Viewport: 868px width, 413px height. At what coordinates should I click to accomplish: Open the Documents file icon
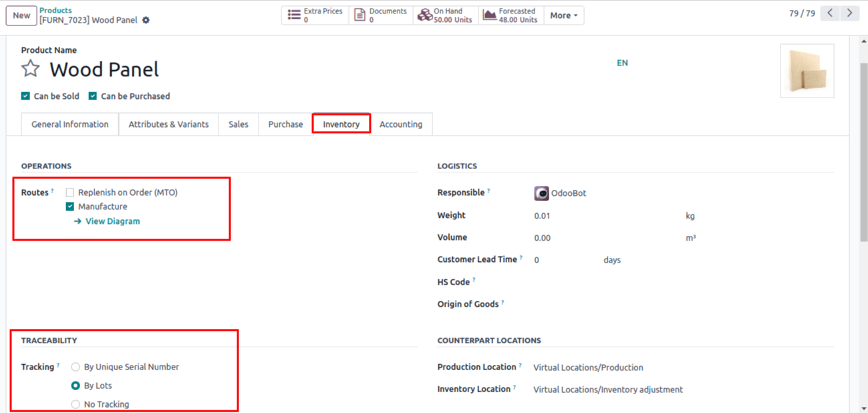coord(359,15)
